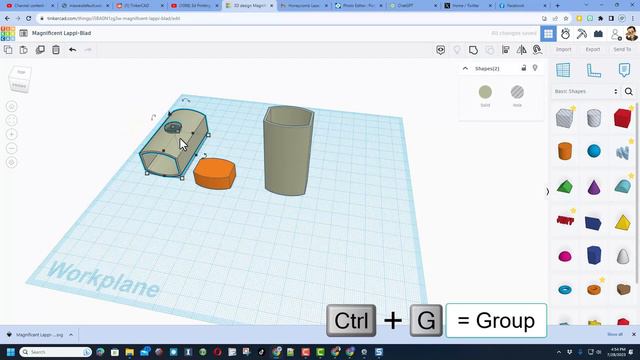The height and width of the screenshot is (360, 640).
Task: Open the Sim Lab apple icon
Action: pos(565,34)
